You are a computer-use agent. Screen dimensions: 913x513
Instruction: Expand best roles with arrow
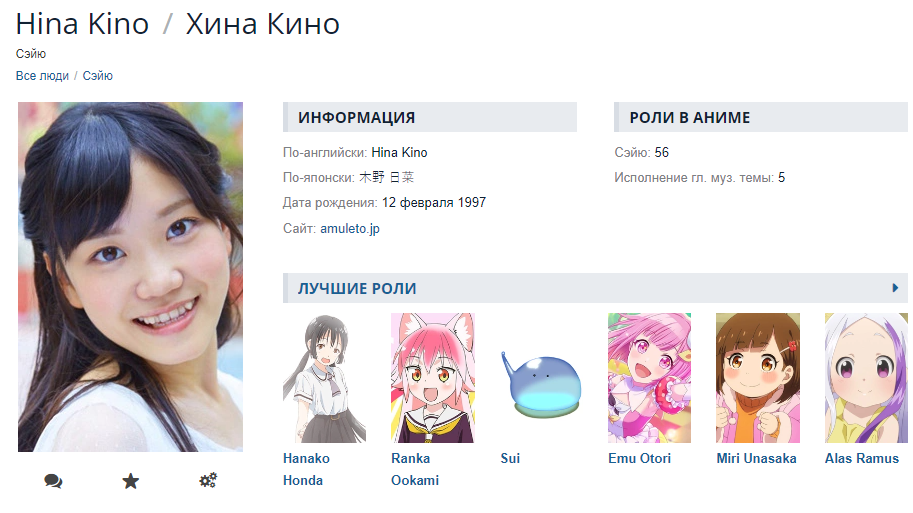895,288
